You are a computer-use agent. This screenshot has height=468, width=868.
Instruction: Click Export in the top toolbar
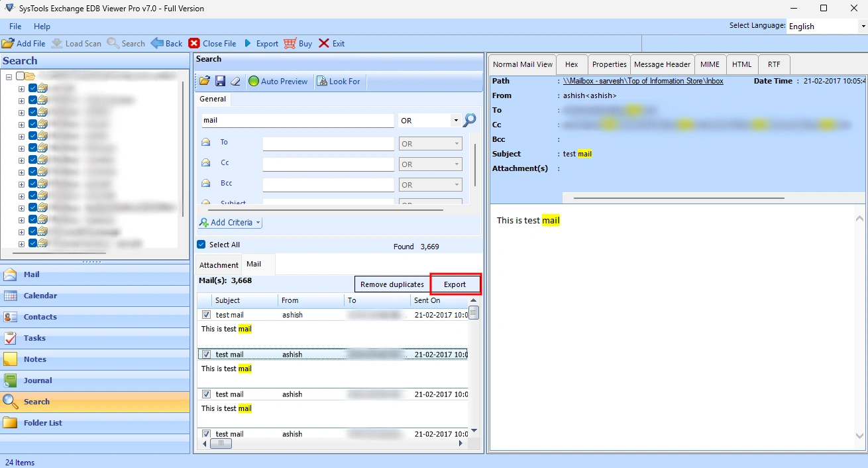point(261,43)
